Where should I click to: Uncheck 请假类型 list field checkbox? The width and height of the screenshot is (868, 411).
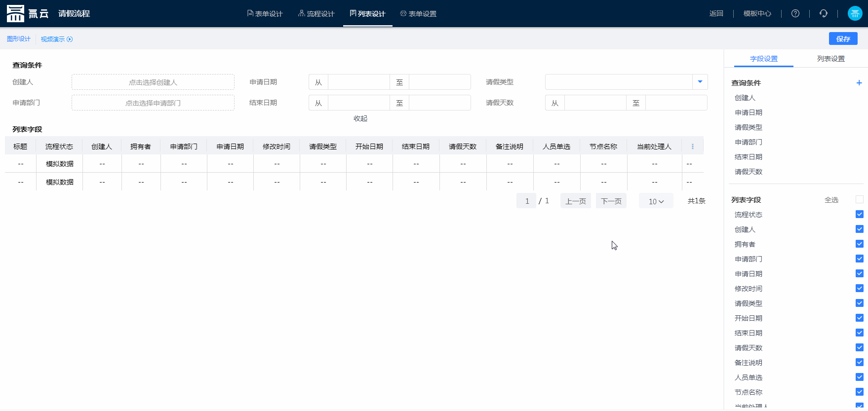pos(860,303)
